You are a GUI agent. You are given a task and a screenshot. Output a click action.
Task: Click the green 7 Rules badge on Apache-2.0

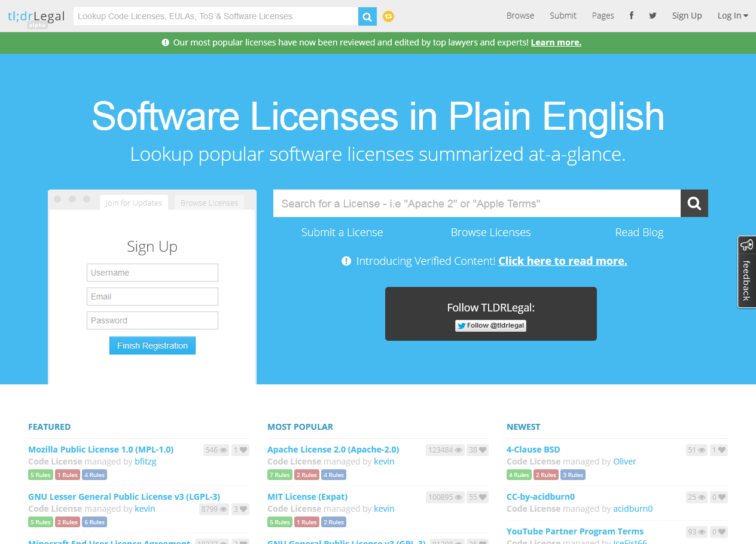coord(279,475)
